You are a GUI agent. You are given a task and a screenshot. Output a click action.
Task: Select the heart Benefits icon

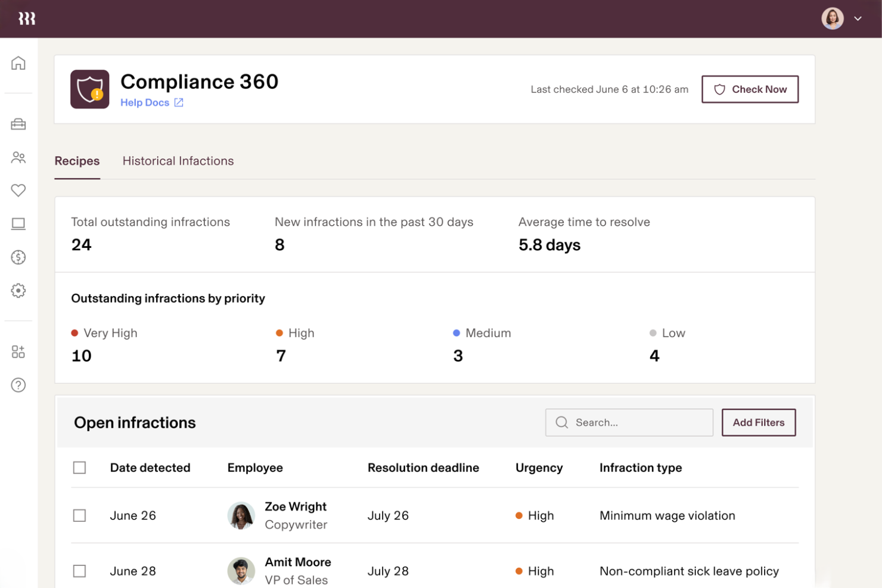coord(18,191)
